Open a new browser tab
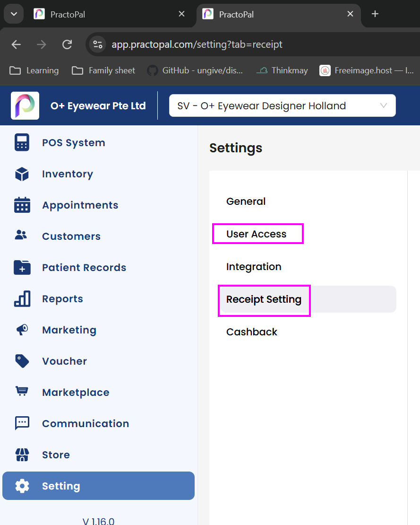The height and width of the screenshot is (525, 420). (x=375, y=14)
